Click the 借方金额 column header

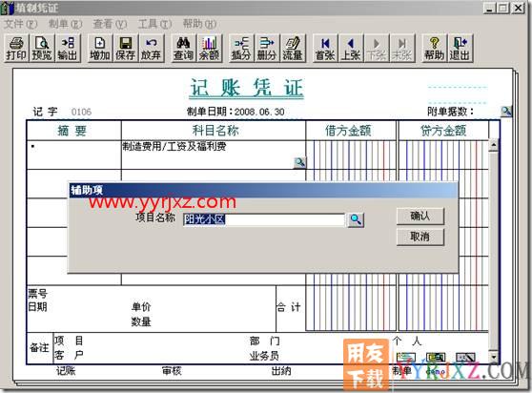pyautogui.click(x=351, y=131)
